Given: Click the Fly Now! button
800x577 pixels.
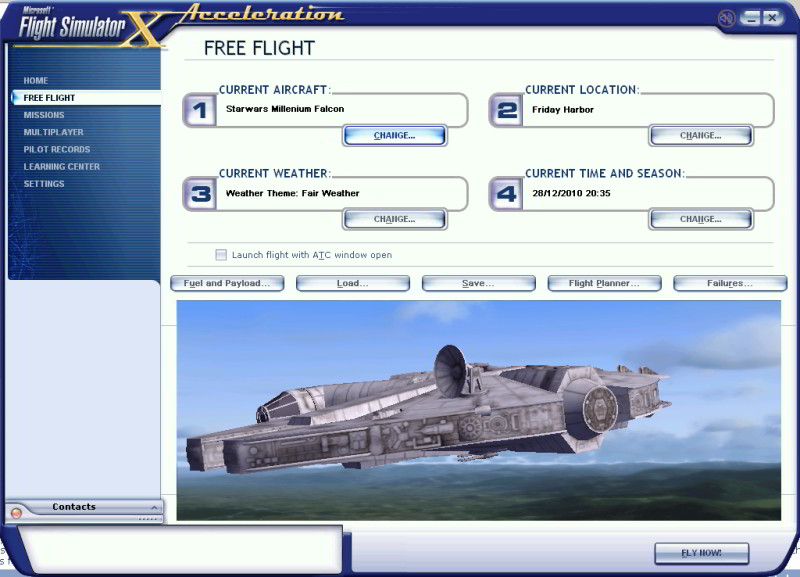Looking at the screenshot, I should [x=702, y=553].
